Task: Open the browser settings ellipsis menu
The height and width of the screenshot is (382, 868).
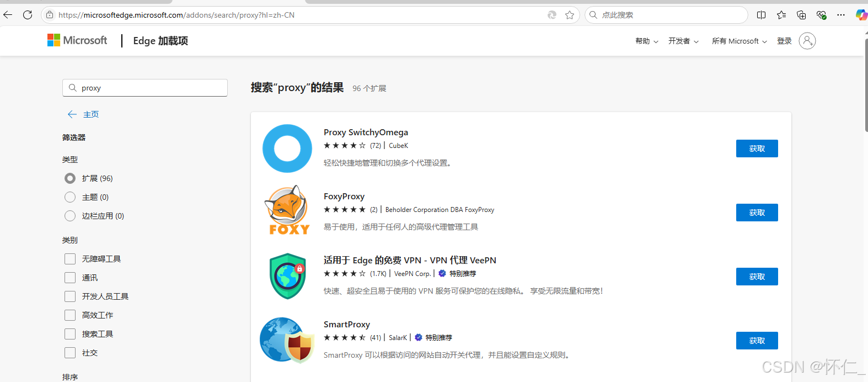Action: coord(841,15)
